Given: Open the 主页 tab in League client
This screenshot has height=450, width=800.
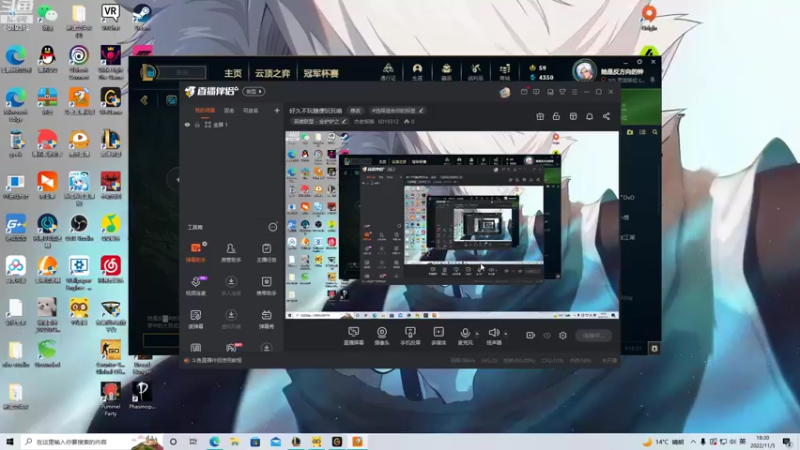Looking at the screenshot, I should tap(233, 73).
